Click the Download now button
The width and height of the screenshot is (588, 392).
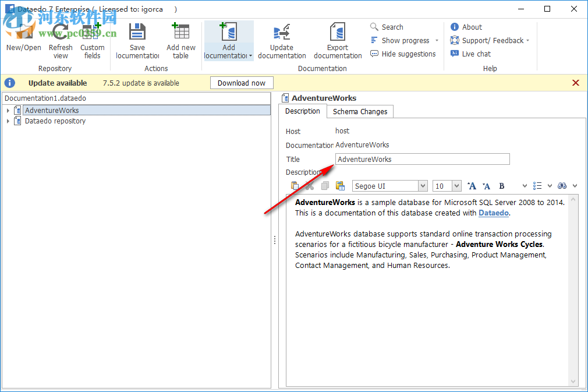(x=241, y=83)
